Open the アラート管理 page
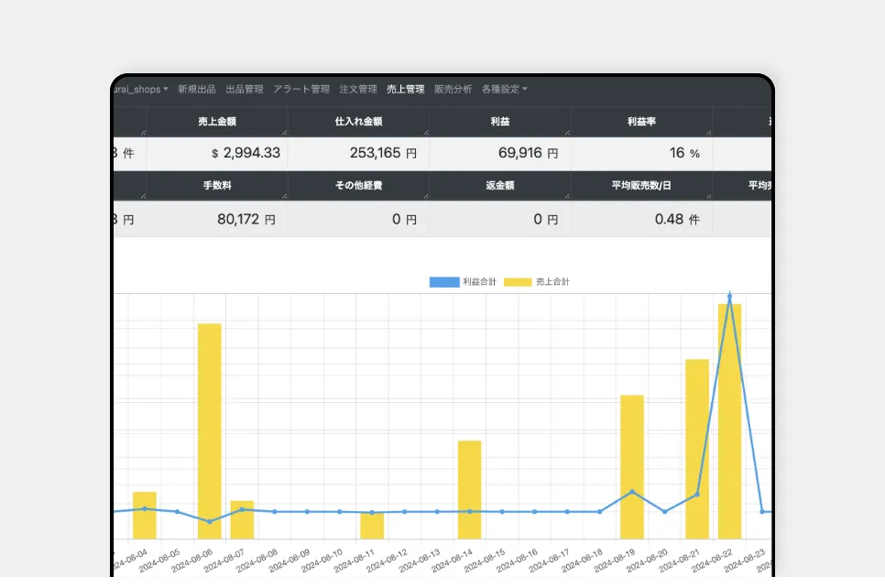This screenshot has width=885, height=588. coord(301,89)
